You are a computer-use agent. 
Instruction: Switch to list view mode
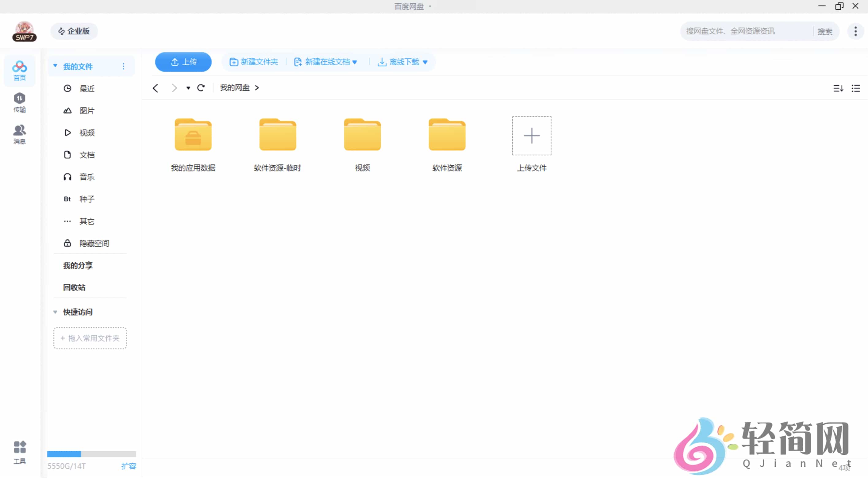point(856,88)
